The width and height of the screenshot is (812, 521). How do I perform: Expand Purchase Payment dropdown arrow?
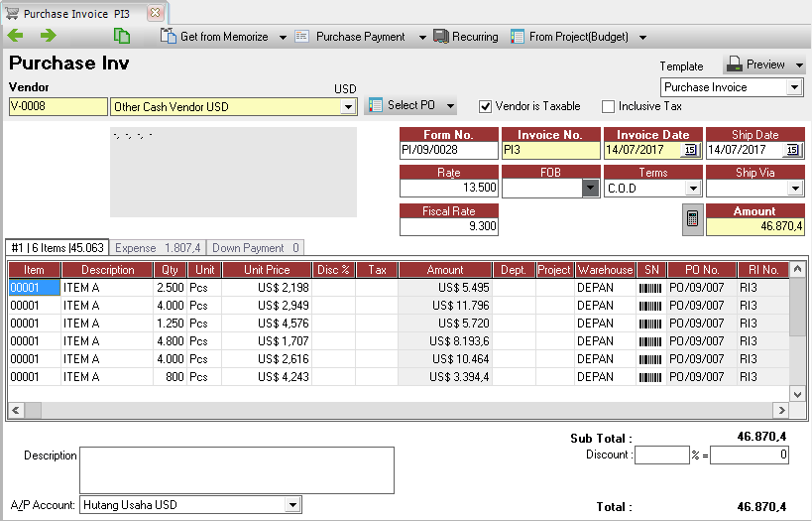[422, 38]
